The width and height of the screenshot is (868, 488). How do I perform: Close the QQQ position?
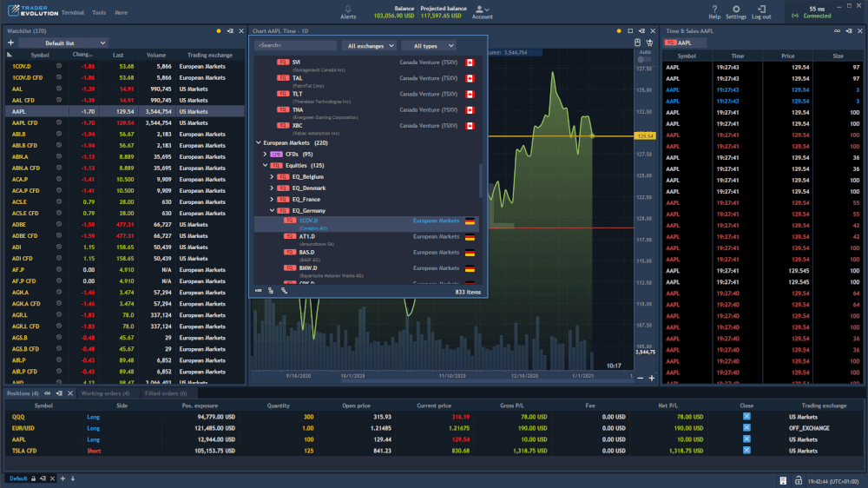[x=746, y=417]
